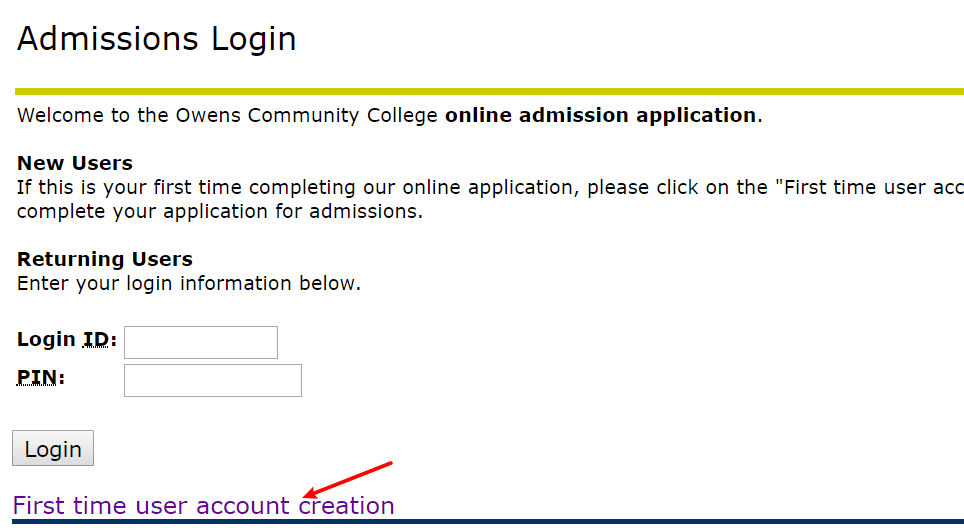This screenshot has width=964, height=530.
Task: Click the red arrow annotation
Action: click(348, 480)
